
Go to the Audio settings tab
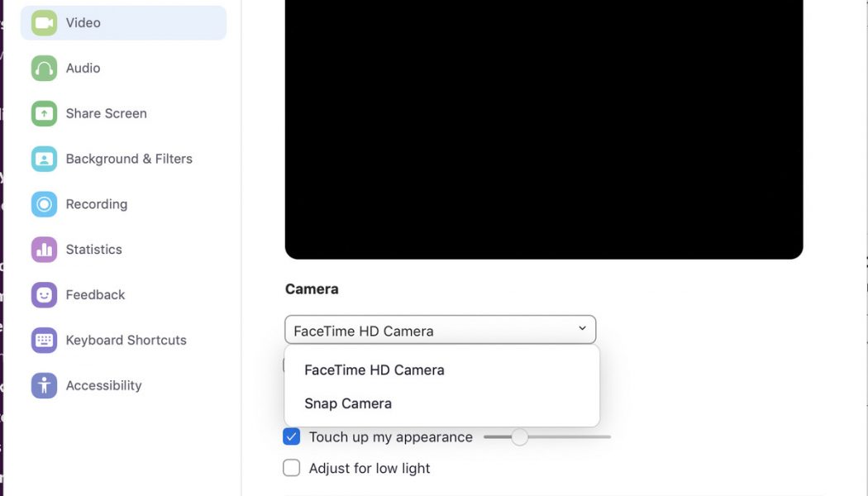[x=83, y=68]
